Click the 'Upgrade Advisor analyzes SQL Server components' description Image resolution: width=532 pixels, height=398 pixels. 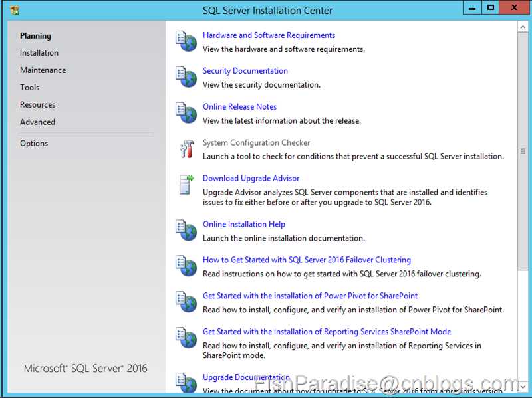345,197
